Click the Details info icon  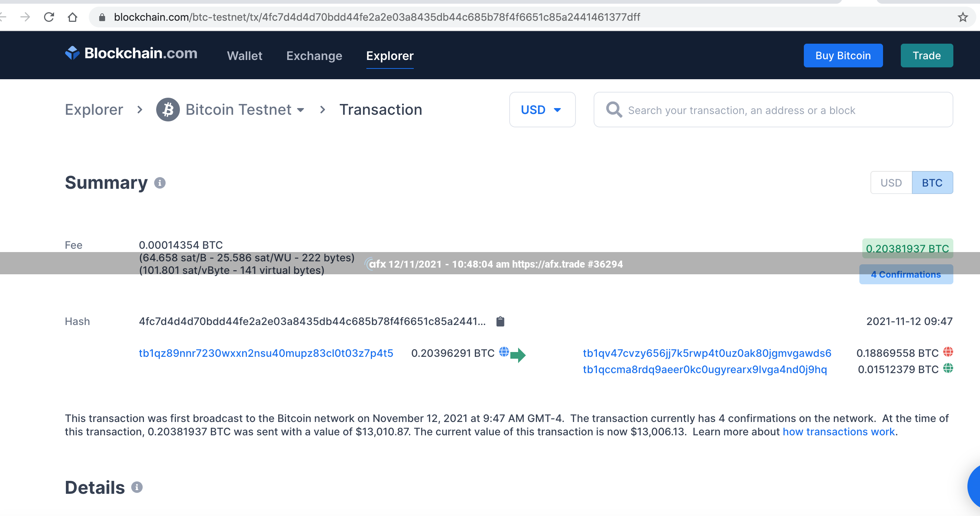pos(137,487)
